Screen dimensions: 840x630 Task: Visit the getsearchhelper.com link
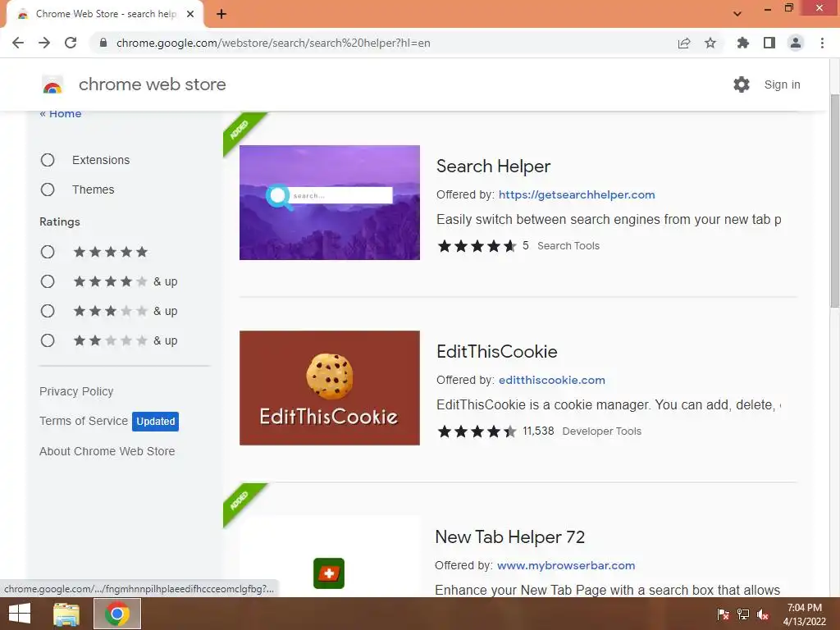click(x=577, y=194)
